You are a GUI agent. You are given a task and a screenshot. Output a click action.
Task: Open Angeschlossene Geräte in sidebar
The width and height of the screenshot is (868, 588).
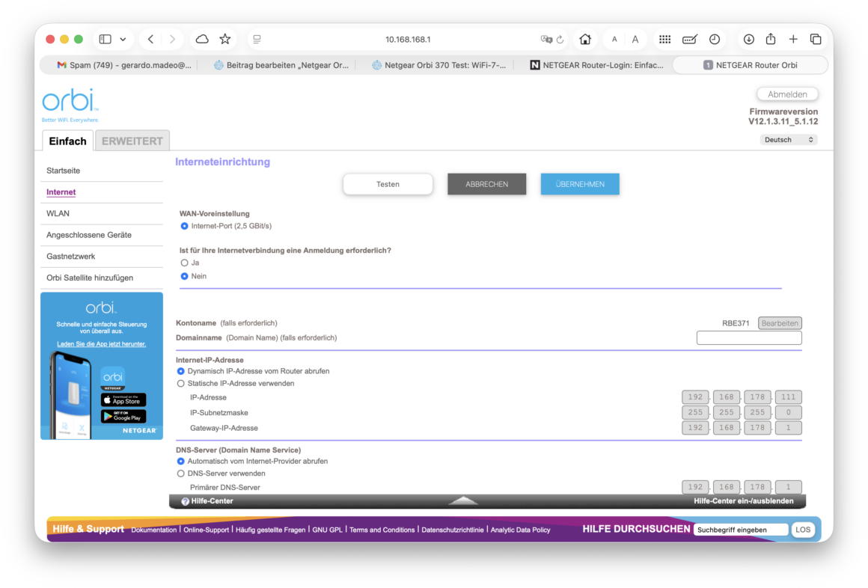88,236
